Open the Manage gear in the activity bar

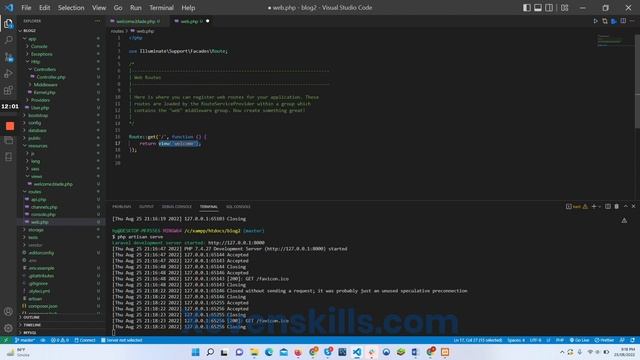click(x=8, y=328)
